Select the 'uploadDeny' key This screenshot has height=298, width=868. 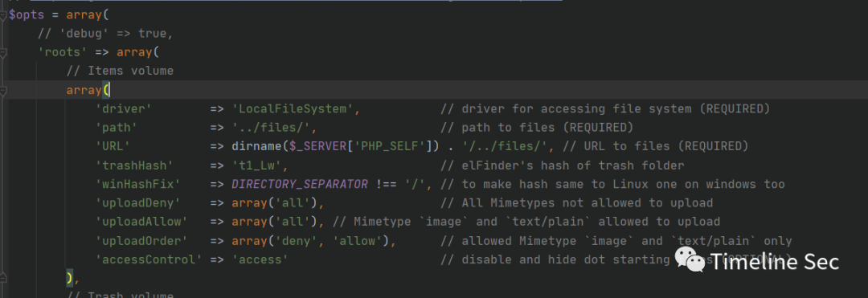point(138,203)
